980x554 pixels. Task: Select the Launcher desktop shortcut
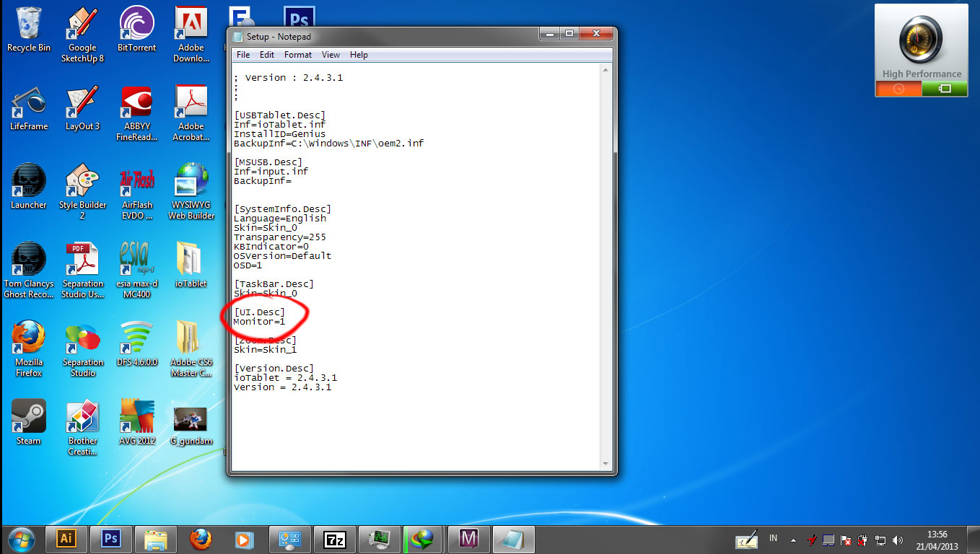pyautogui.click(x=29, y=188)
